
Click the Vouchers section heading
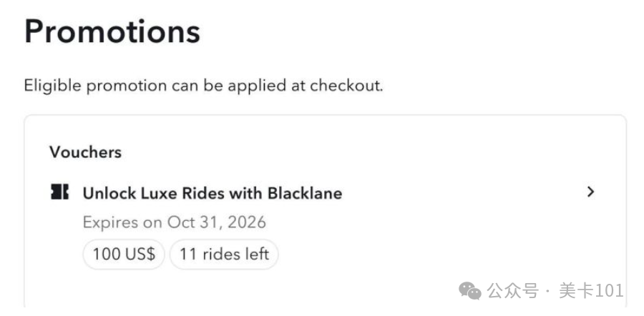(x=85, y=152)
